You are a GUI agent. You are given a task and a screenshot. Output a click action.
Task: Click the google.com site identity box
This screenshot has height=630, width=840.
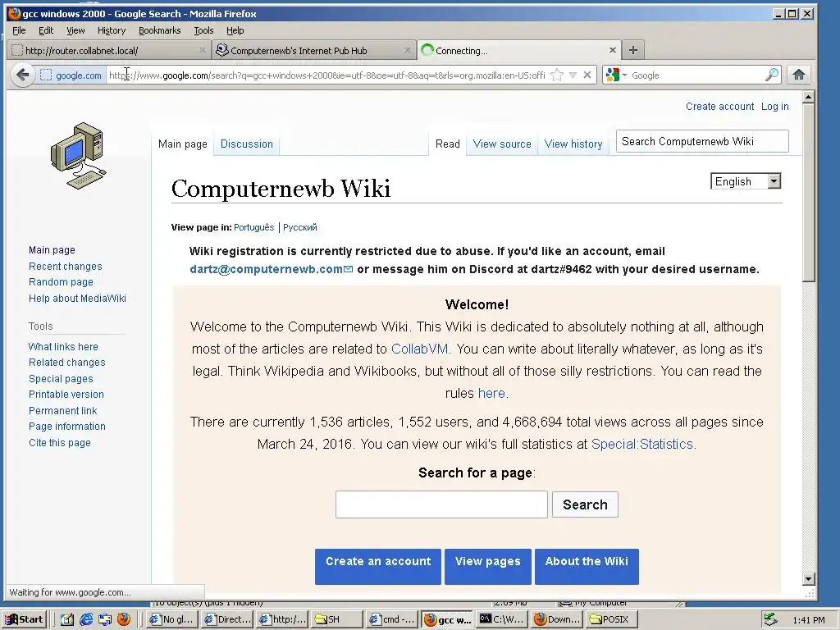tap(71, 75)
